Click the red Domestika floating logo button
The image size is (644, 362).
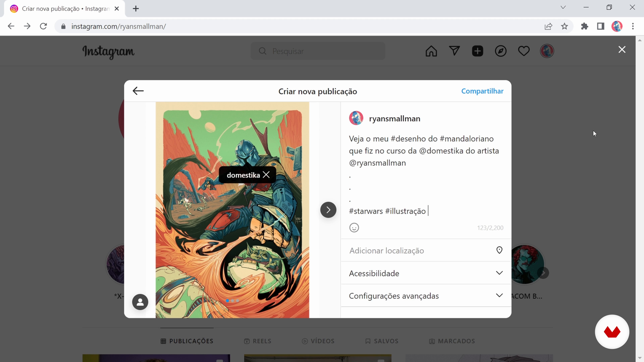[612, 332]
